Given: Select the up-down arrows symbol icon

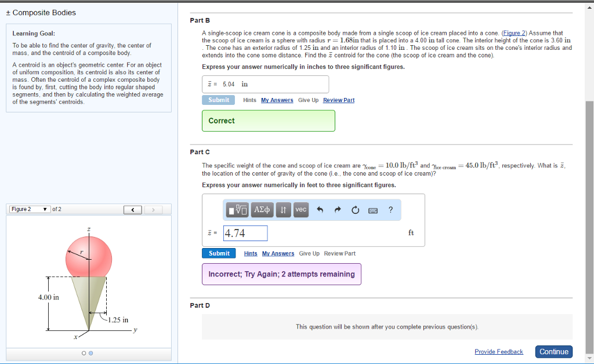Looking at the screenshot, I should pos(283,209).
